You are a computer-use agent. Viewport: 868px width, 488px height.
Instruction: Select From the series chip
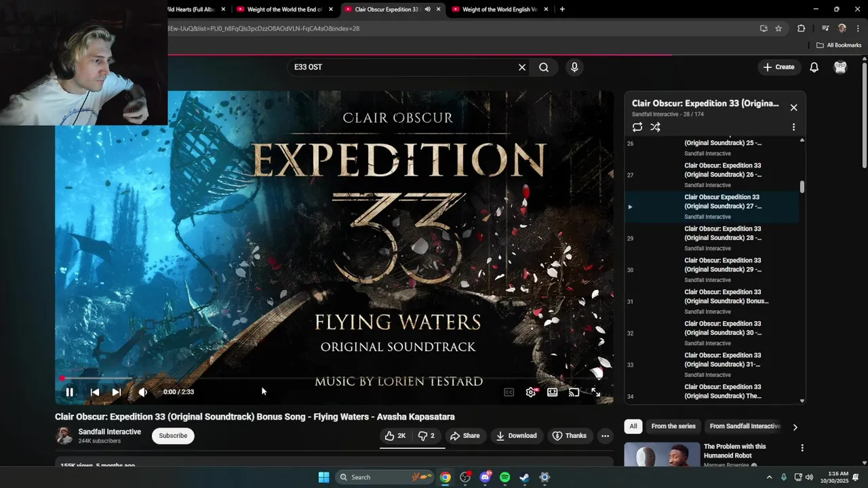click(x=673, y=426)
